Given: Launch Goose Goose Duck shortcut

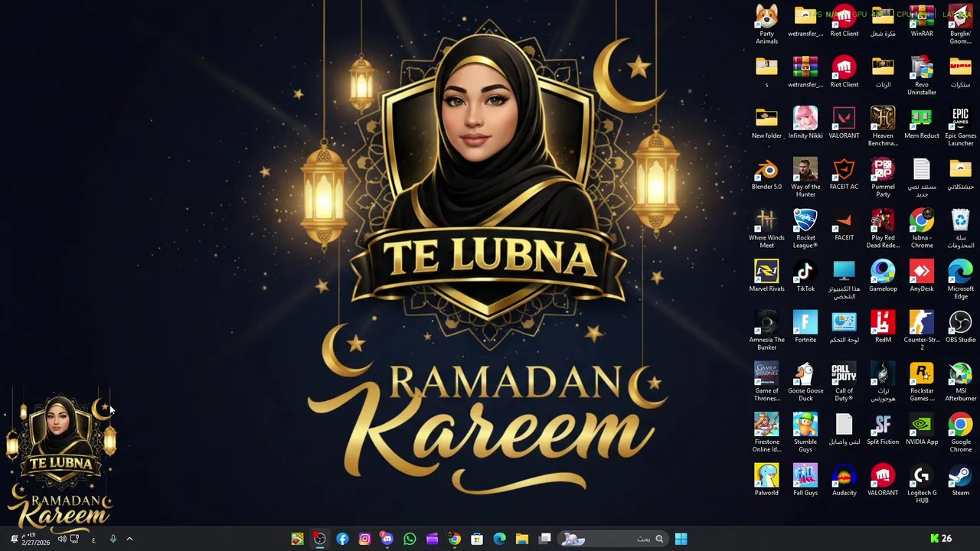Looking at the screenshot, I should coord(805,382).
